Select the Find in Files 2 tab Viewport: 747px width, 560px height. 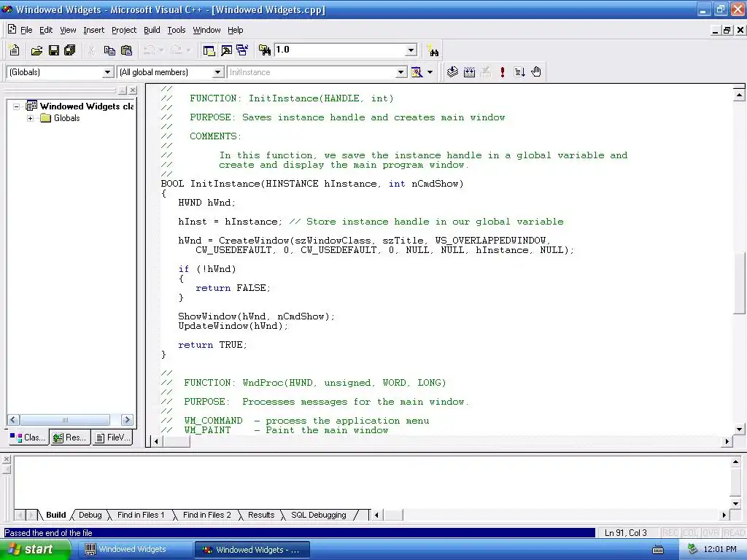pos(206,515)
